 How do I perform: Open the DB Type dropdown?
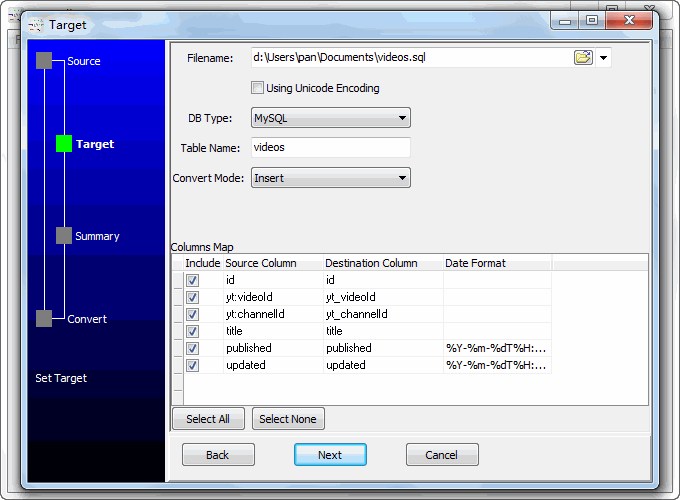[x=330, y=118]
